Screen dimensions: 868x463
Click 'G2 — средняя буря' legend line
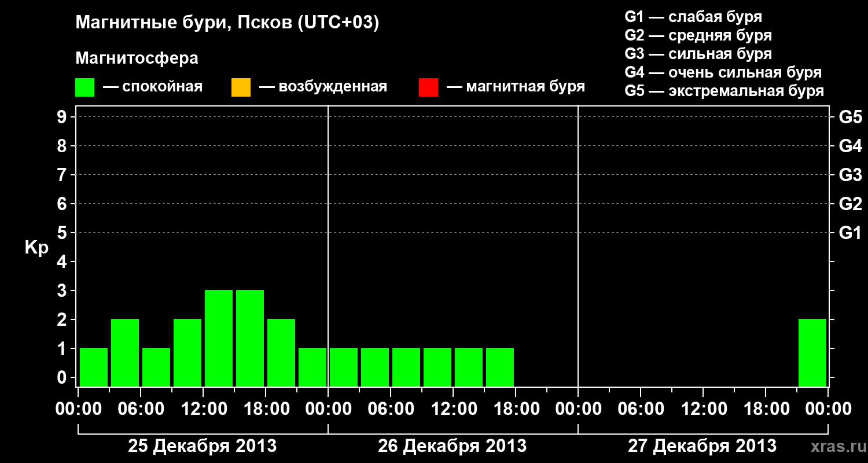click(698, 35)
